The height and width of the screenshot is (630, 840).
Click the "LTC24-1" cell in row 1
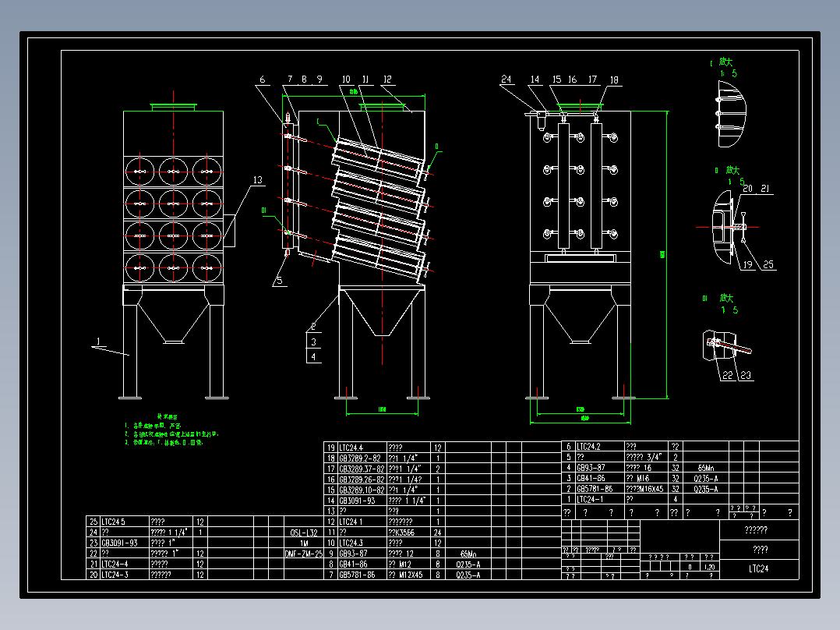click(599, 499)
